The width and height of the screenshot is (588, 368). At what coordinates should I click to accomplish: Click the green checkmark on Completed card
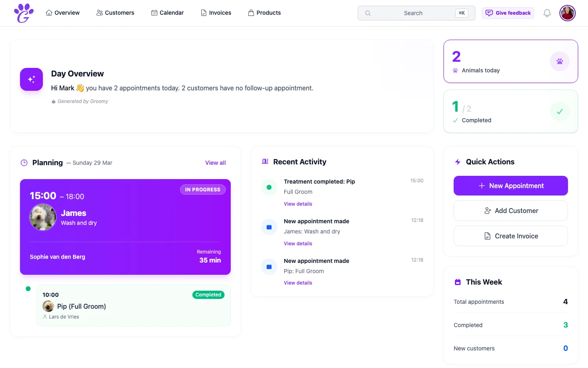560,111
